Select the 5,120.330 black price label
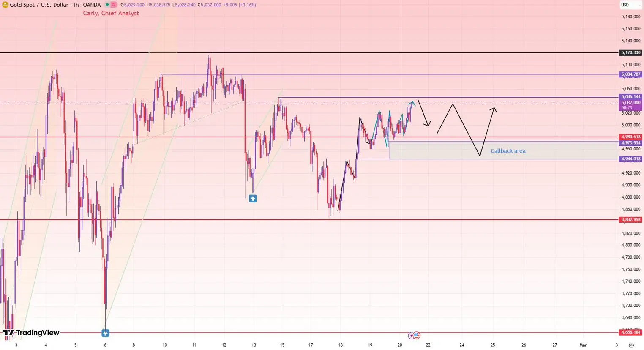The height and width of the screenshot is (350, 644). 630,53
